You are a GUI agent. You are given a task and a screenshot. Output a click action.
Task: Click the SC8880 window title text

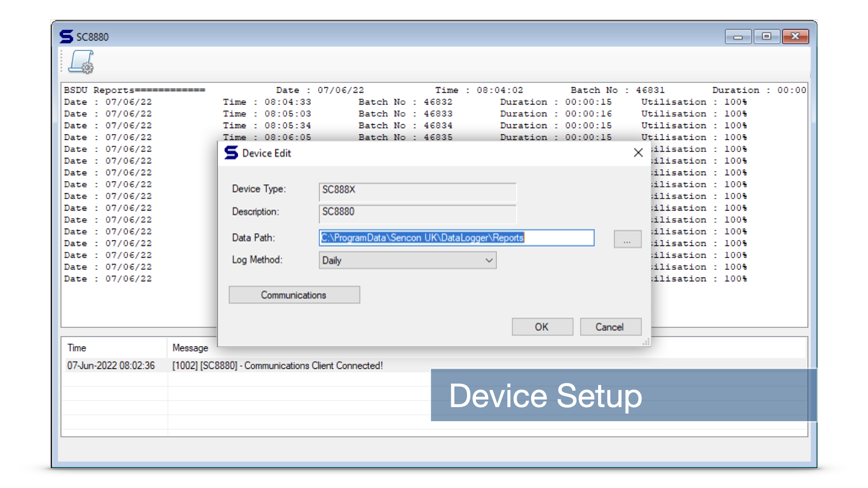pyautogui.click(x=93, y=37)
